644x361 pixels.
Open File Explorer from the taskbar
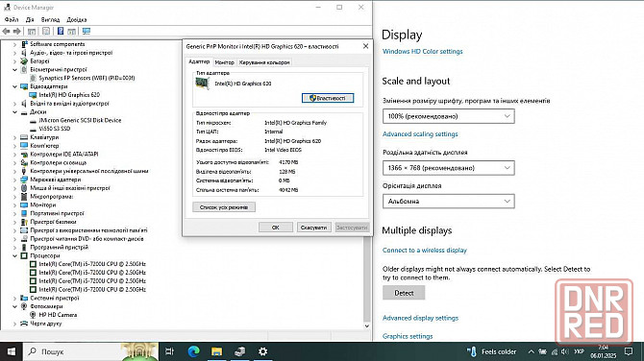[x=216, y=351]
